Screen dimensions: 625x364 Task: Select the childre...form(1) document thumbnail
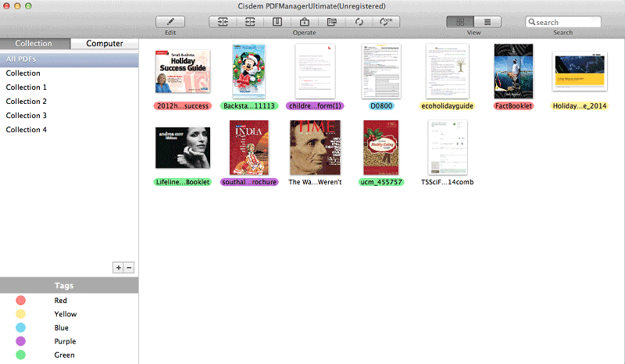click(x=315, y=71)
